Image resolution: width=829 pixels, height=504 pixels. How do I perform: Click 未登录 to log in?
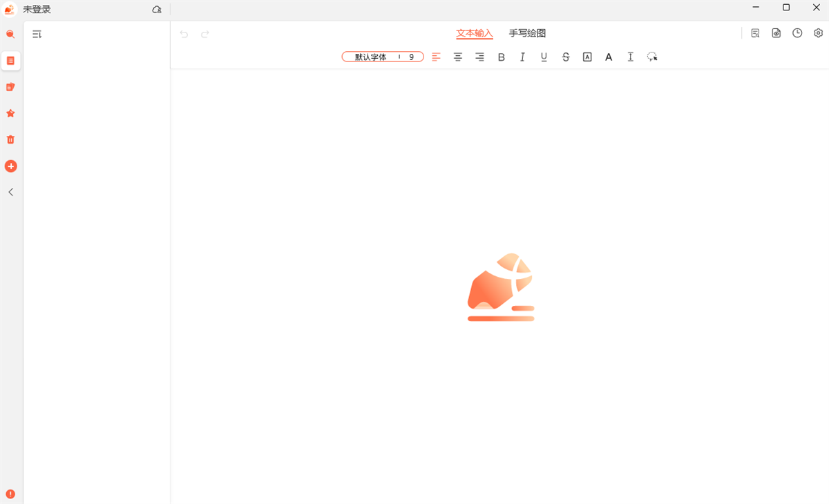tap(37, 10)
